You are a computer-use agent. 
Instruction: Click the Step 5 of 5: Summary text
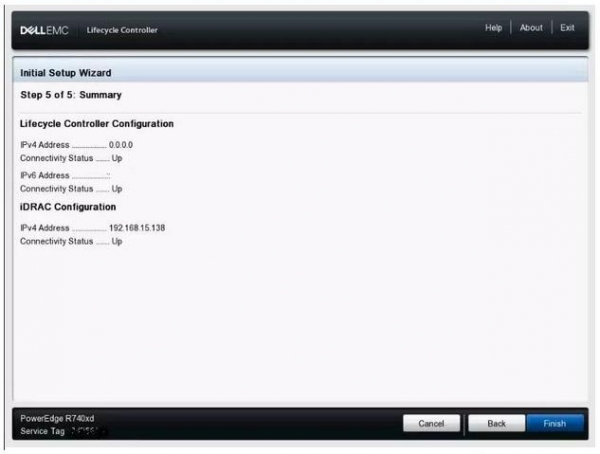71,95
